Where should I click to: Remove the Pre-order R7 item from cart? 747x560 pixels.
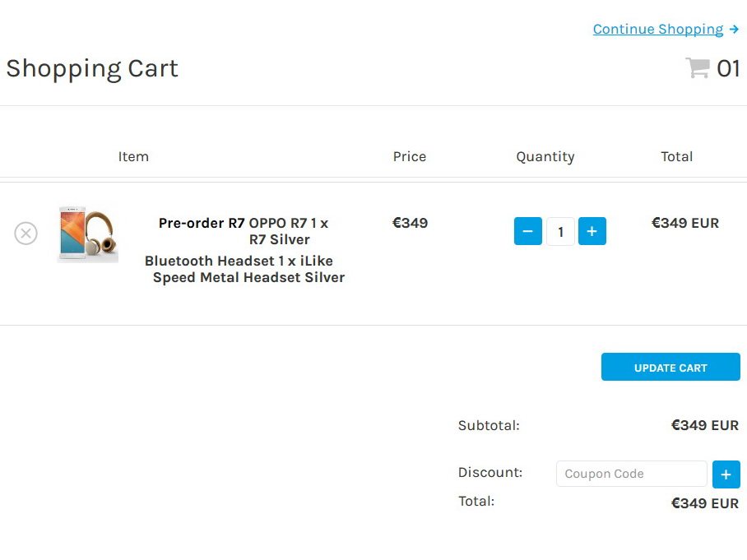coord(26,234)
